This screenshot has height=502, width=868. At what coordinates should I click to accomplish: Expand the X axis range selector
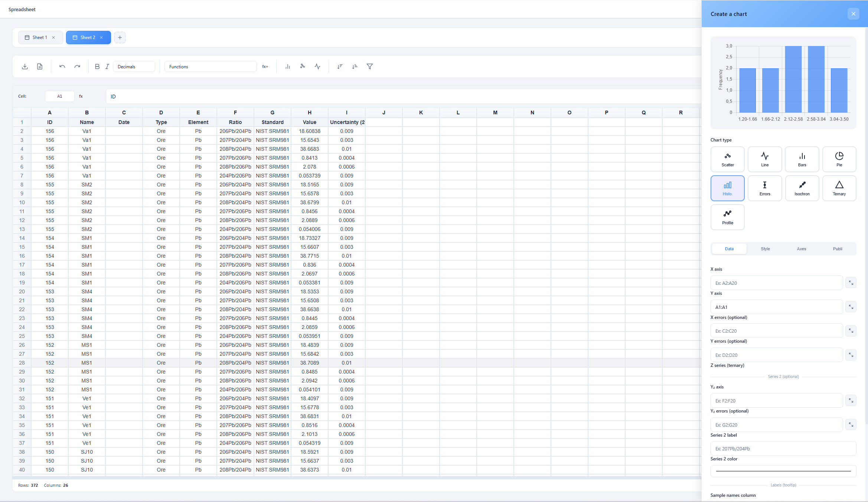point(851,283)
